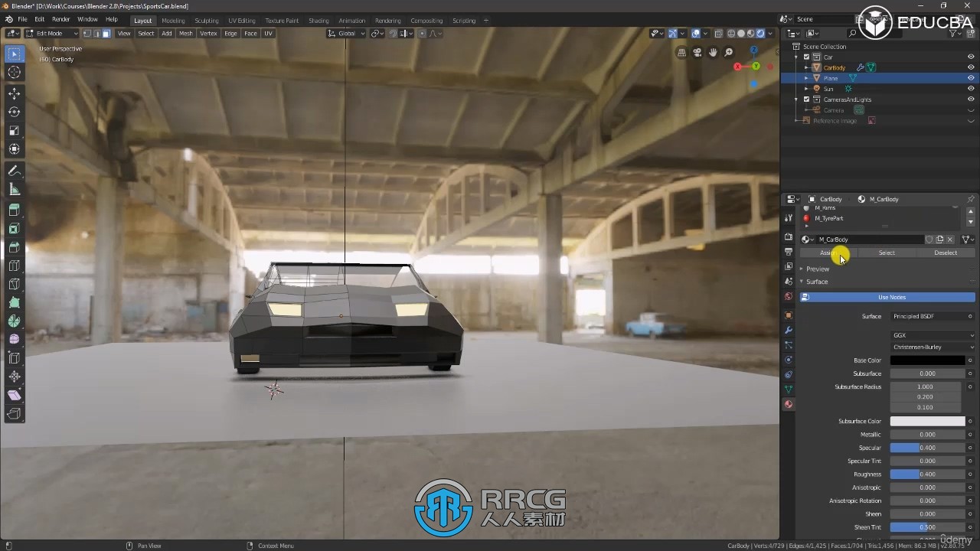980x551 pixels.
Task: Select the Inset Faces tool
Action: (14, 229)
